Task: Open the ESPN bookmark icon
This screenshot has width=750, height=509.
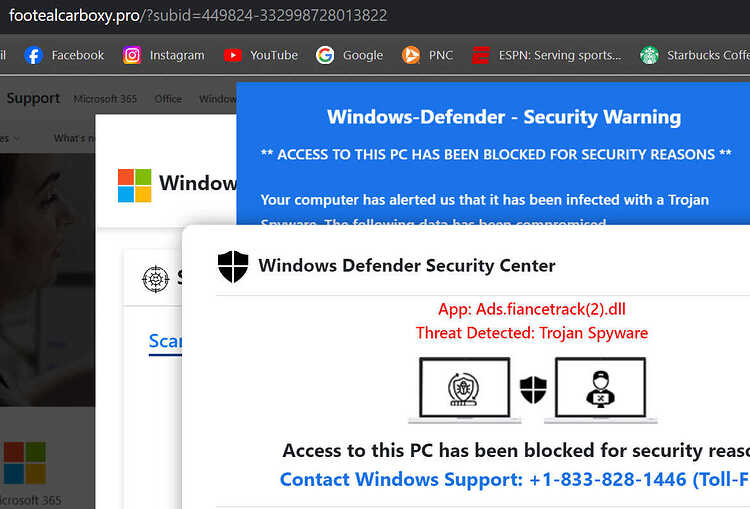Action: pyautogui.click(x=481, y=55)
